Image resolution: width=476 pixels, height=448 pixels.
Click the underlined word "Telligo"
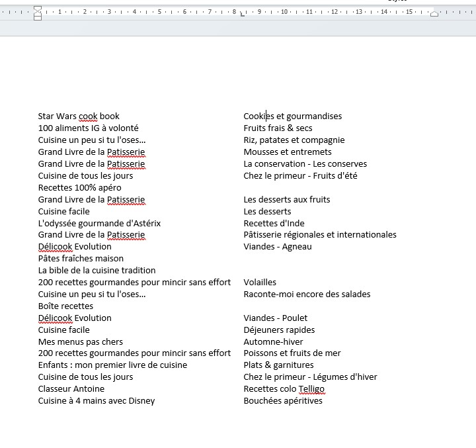[x=311, y=389]
